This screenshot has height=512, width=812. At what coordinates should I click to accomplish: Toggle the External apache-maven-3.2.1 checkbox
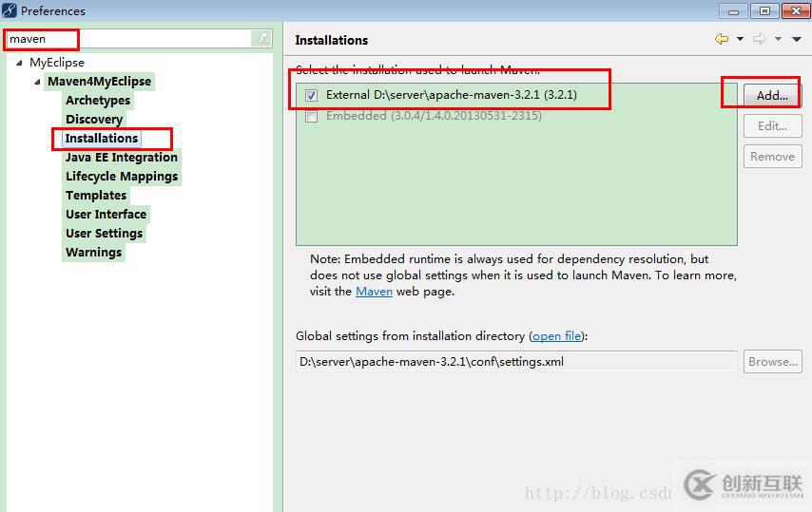(x=311, y=95)
